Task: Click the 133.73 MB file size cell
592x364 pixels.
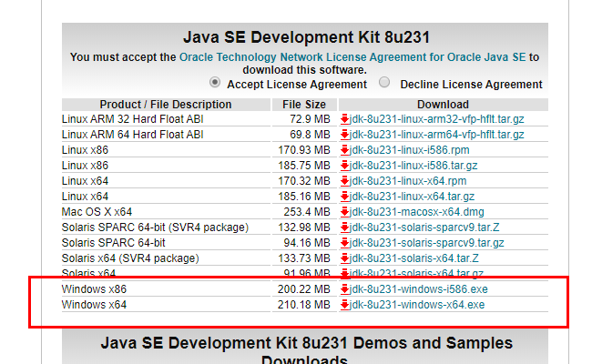Action: click(304, 258)
